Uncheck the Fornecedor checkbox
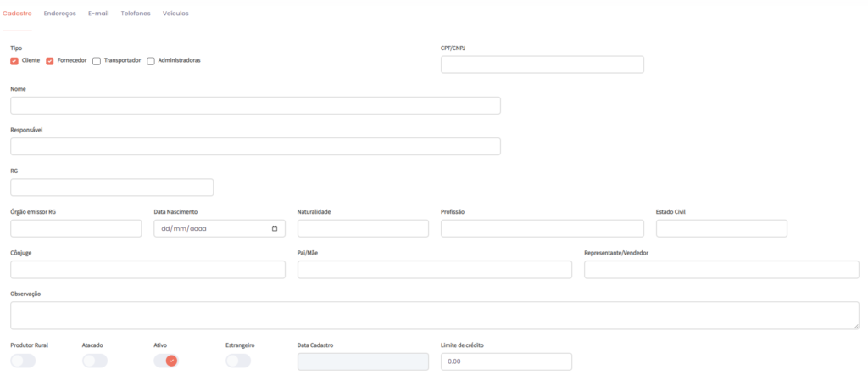The image size is (868, 381). [50, 61]
